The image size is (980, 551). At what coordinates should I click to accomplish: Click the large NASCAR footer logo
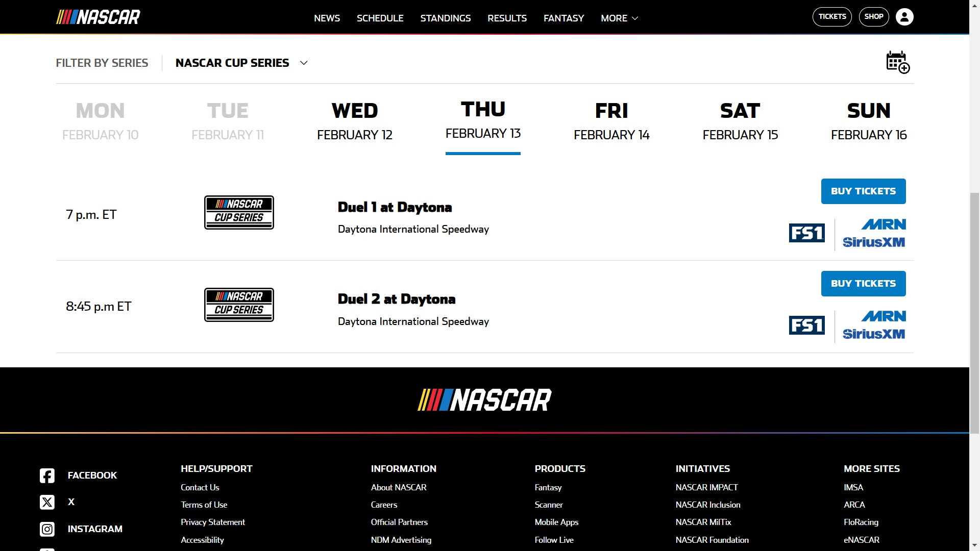pyautogui.click(x=484, y=400)
